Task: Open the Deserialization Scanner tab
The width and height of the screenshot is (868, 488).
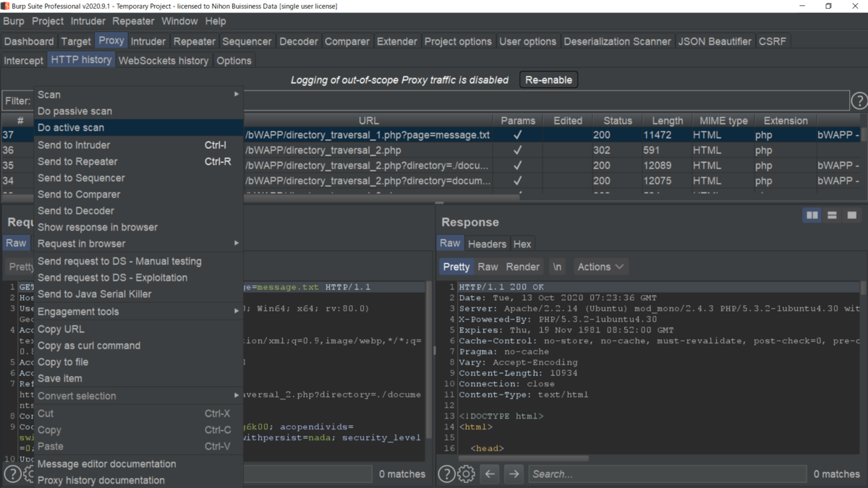Action: [617, 41]
